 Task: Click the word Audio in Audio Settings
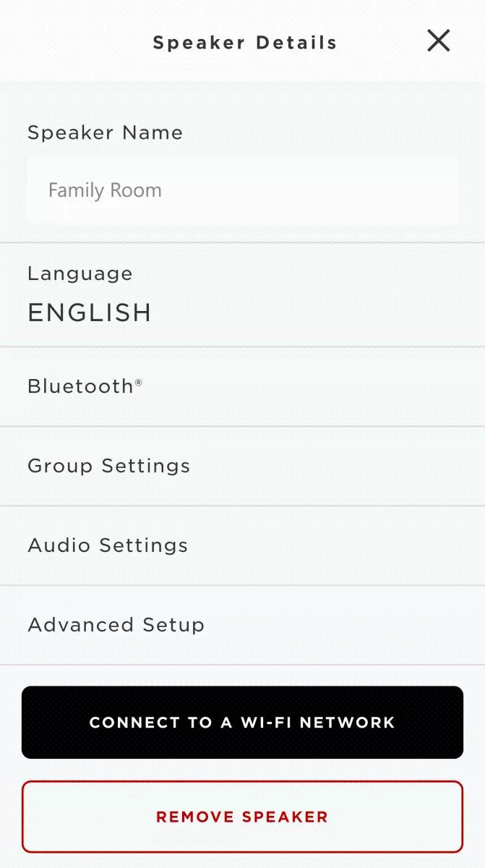60,545
